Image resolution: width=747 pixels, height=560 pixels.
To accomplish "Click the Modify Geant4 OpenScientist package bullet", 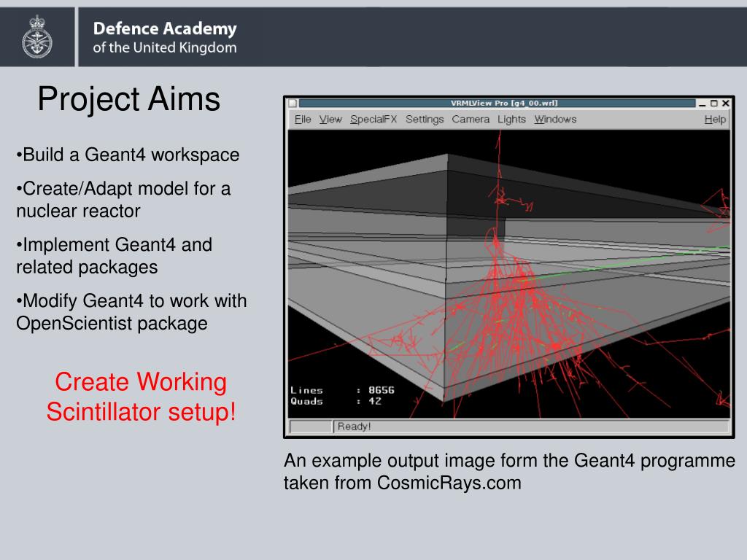I will [x=131, y=312].
